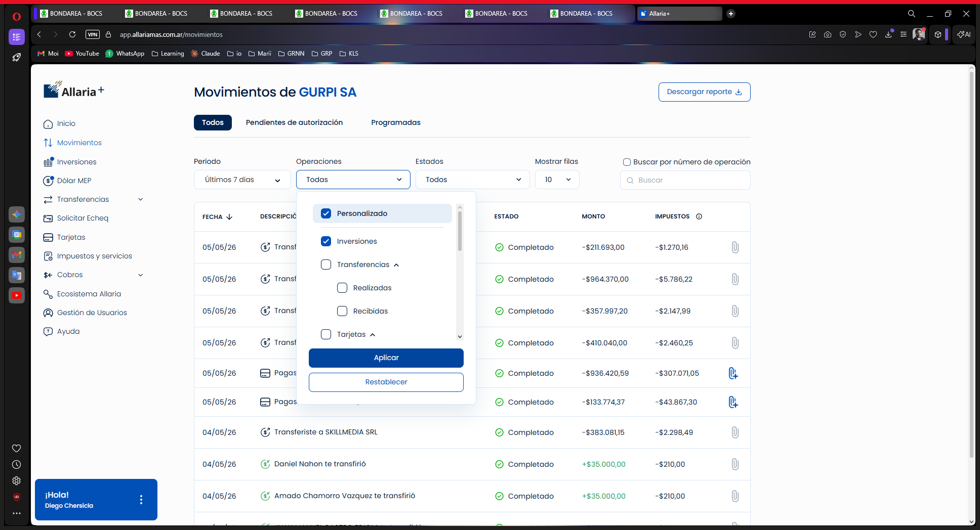Check the Tarjetas checkbox

point(326,334)
